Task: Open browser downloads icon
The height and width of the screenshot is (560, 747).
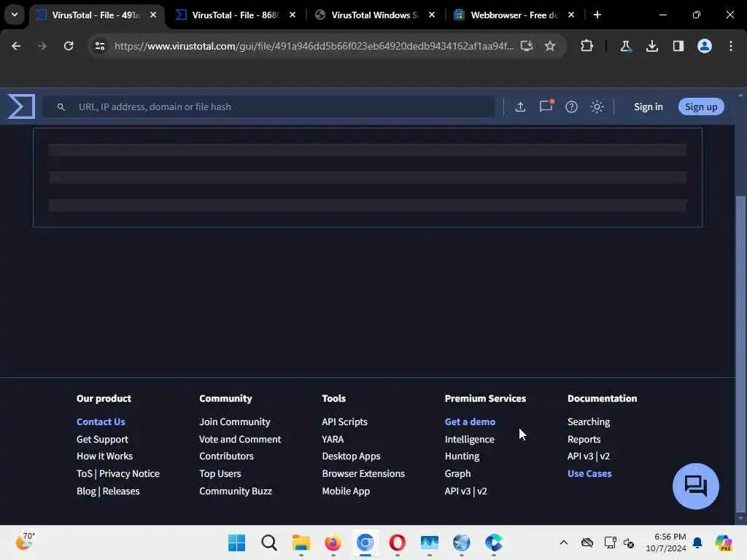Action: pos(652,46)
